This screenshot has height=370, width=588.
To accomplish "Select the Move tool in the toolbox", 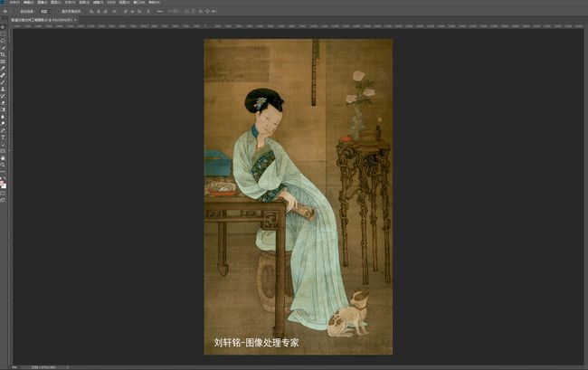I will (3, 27).
